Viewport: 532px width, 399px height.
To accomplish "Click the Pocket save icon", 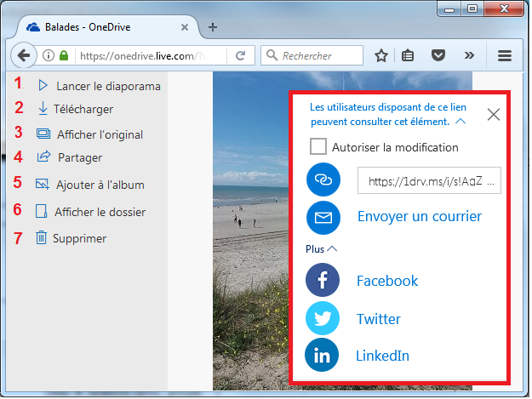I will coord(438,55).
